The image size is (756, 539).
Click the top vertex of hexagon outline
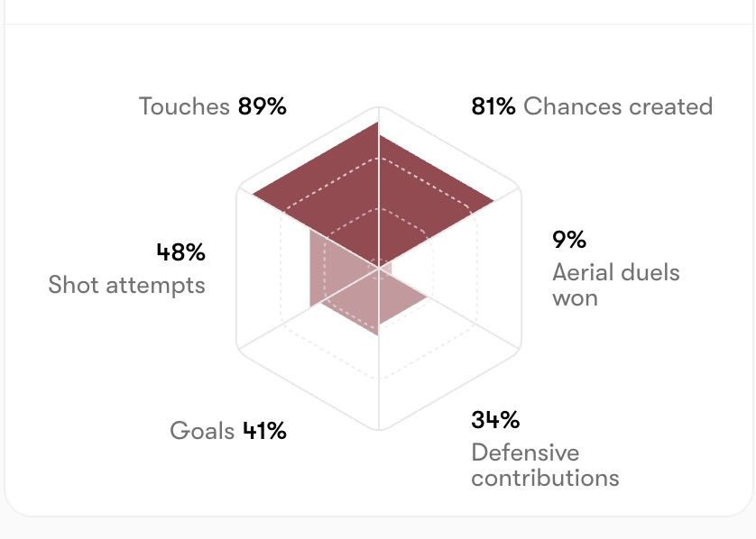(x=379, y=107)
